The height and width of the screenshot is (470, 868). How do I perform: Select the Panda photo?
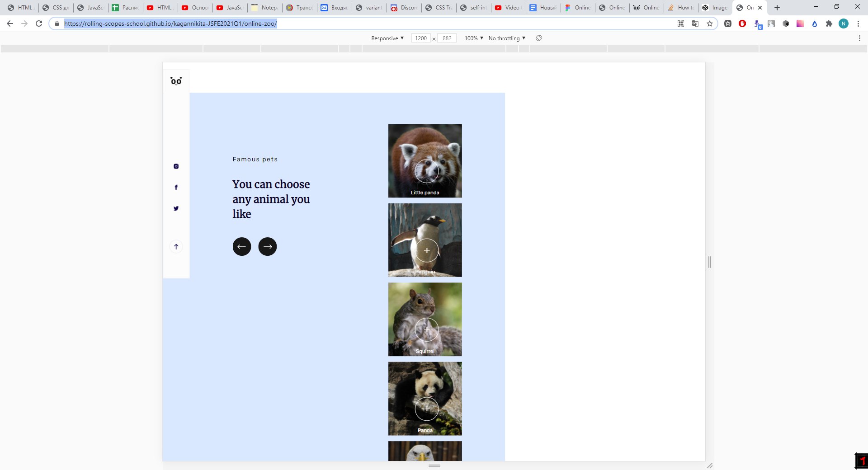pyautogui.click(x=425, y=399)
